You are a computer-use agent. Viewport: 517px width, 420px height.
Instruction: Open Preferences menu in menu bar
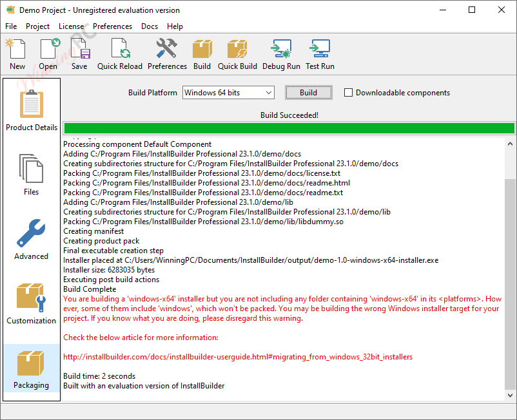tap(112, 26)
